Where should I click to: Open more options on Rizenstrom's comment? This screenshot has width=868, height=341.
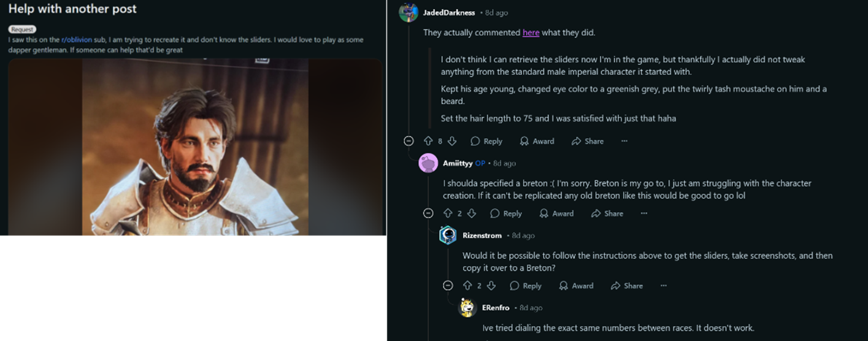(x=664, y=286)
